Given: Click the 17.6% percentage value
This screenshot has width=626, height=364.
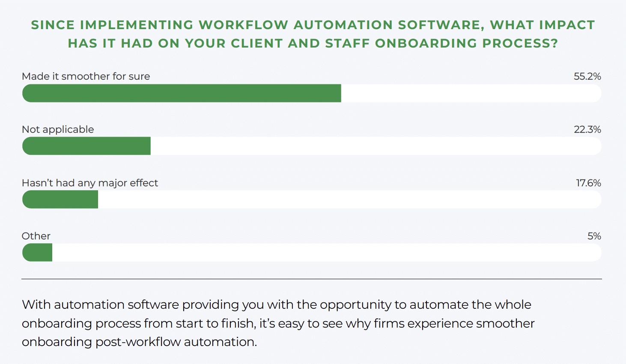Looking at the screenshot, I should pos(588,183).
